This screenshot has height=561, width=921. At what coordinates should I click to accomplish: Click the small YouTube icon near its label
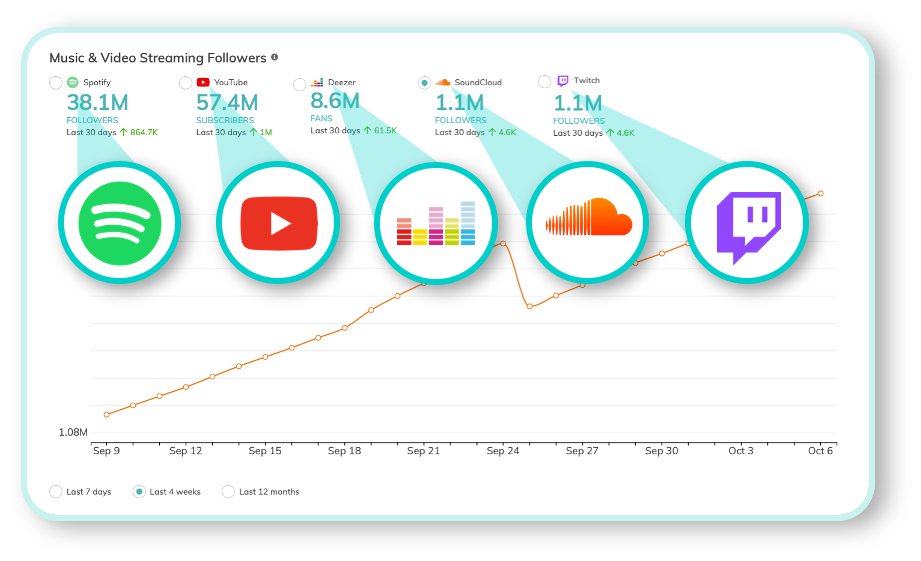point(203,82)
